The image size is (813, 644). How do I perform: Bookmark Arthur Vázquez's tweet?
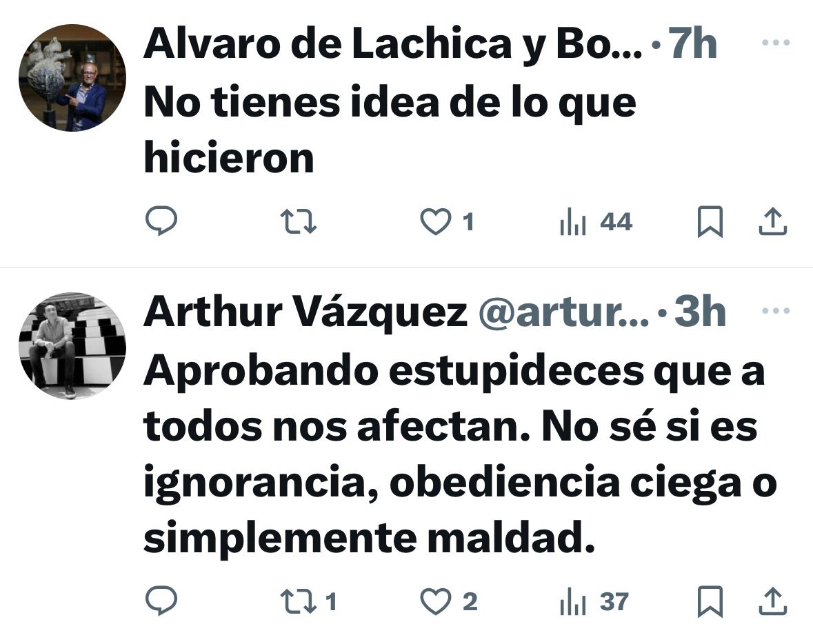click(x=710, y=601)
